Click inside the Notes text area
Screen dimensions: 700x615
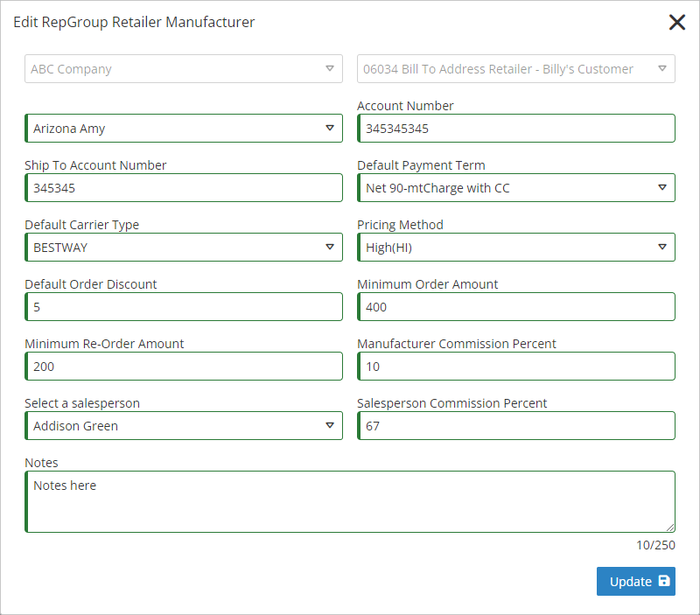point(350,502)
